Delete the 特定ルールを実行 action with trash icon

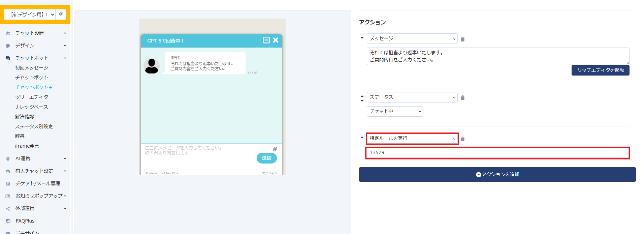tap(463, 139)
